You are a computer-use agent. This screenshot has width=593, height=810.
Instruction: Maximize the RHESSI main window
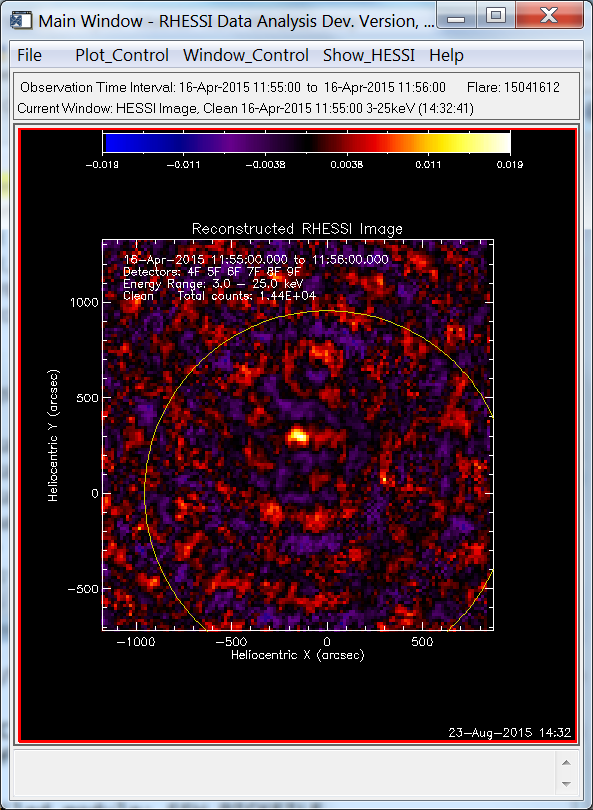[x=496, y=15]
